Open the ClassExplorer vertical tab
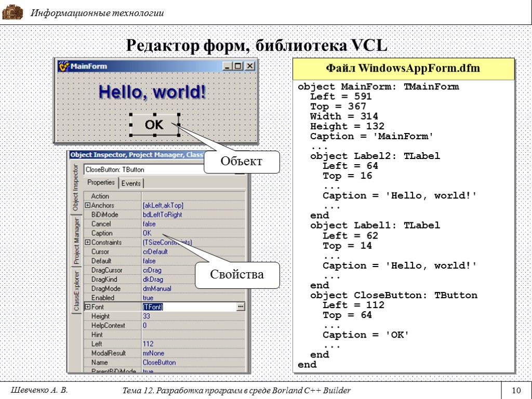This screenshot has width=532, height=399. tap(76, 291)
